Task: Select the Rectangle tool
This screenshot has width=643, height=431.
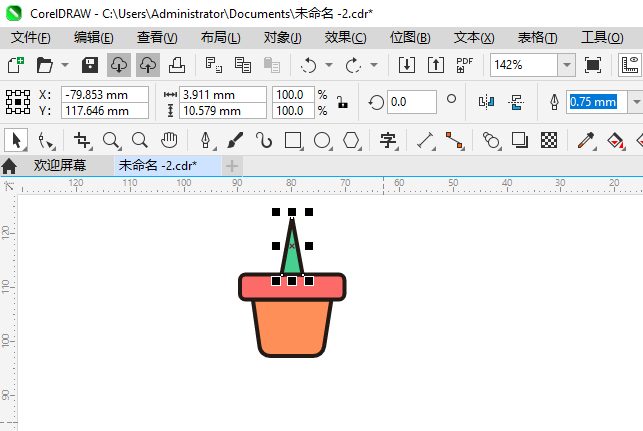Action: click(x=293, y=141)
